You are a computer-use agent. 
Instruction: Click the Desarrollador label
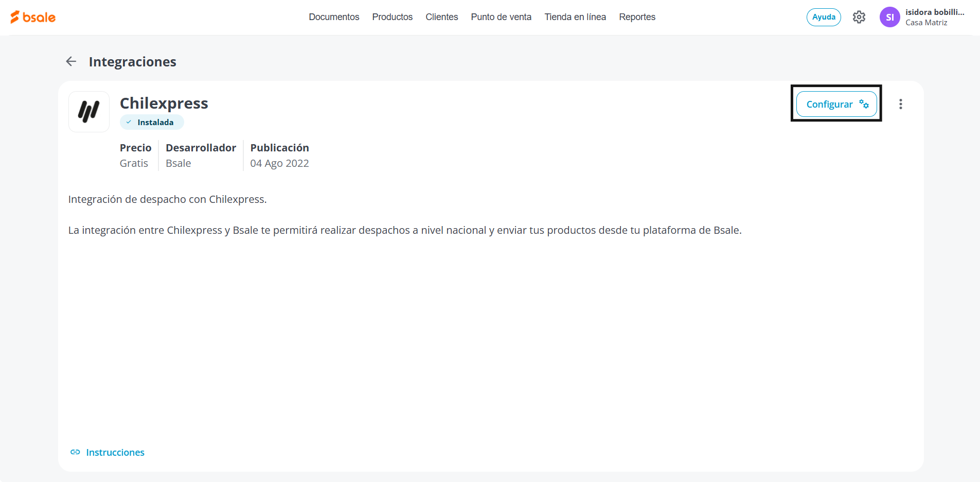pyautogui.click(x=201, y=148)
